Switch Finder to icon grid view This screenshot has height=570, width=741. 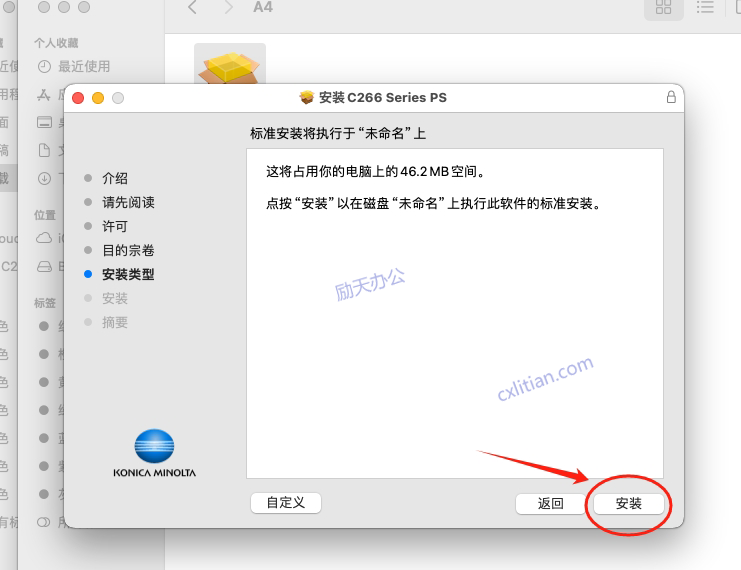[x=663, y=8]
